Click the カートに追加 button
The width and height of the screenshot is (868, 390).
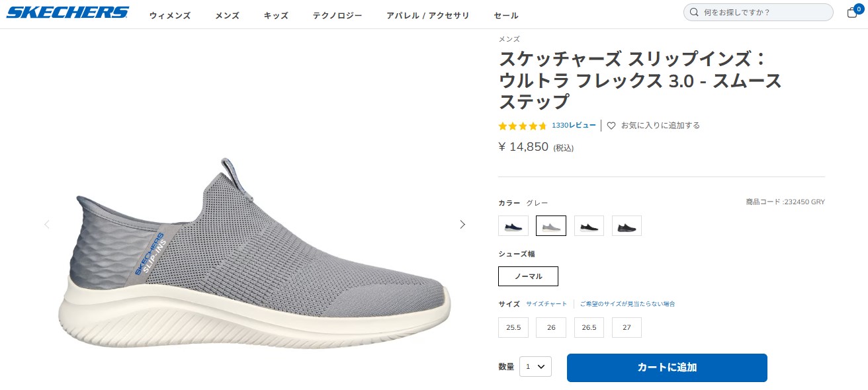[667, 368]
